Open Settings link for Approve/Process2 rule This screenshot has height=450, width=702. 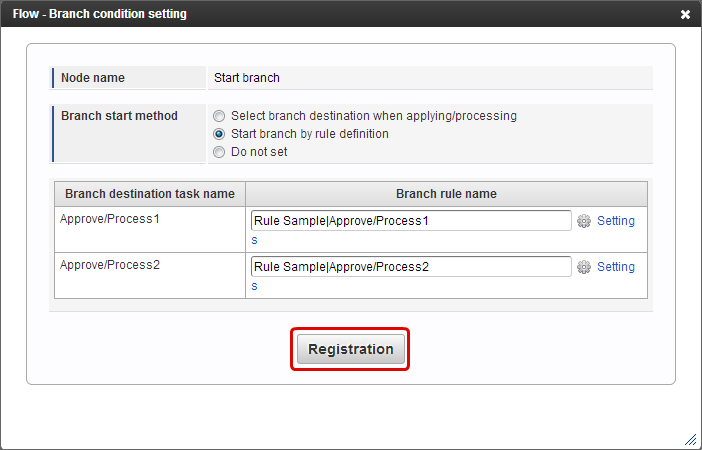pos(616,267)
